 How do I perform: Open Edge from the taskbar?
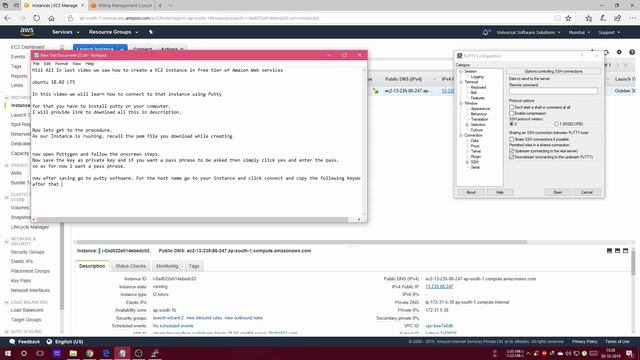click(106, 353)
